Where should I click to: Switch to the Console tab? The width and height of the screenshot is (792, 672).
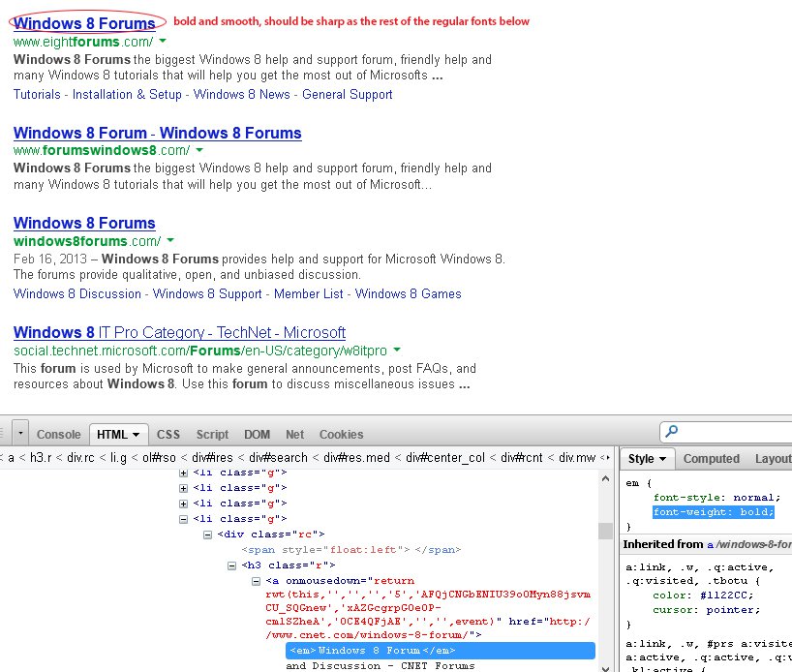coord(59,435)
